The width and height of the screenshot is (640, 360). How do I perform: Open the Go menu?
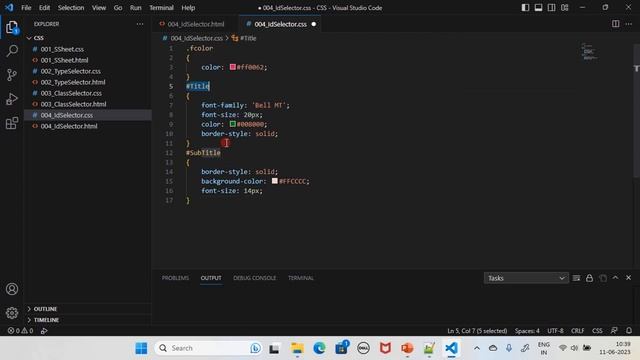tap(118, 8)
